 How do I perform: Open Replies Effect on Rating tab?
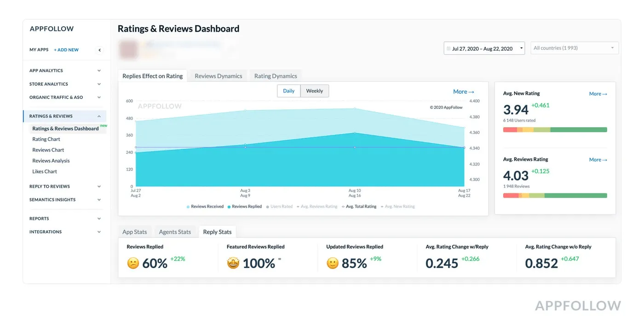pos(153,76)
